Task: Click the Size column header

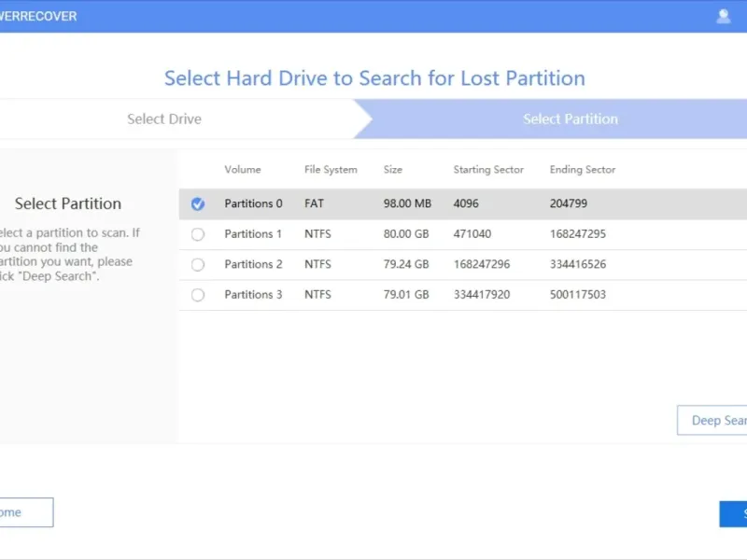Action: [x=393, y=170]
